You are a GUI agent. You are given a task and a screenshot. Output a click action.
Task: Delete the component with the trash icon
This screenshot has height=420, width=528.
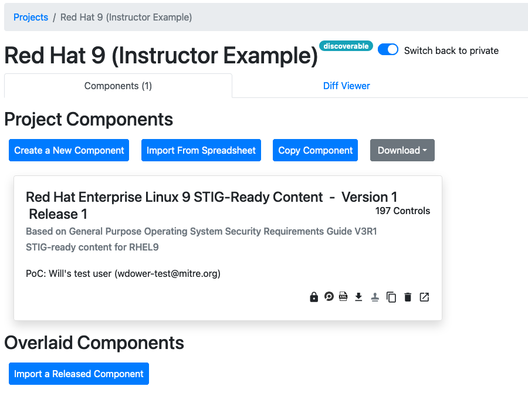tap(408, 297)
